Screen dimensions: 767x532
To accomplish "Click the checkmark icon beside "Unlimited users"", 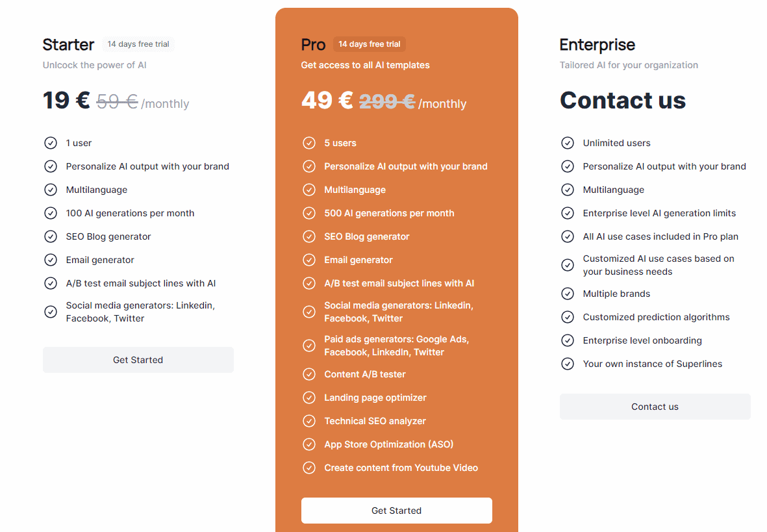I will click(568, 143).
